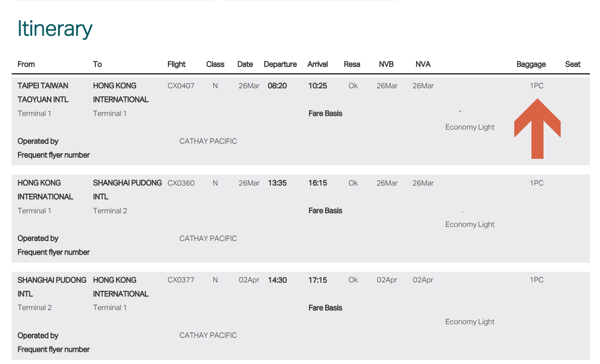The width and height of the screenshot is (600, 364).
Task: Select the Baggage column header
Action: coord(531,65)
